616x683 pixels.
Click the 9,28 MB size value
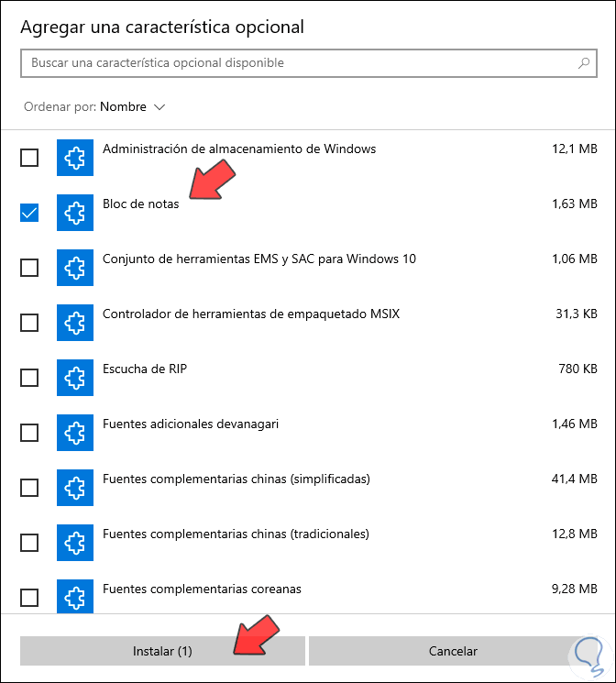coord(574,589)
